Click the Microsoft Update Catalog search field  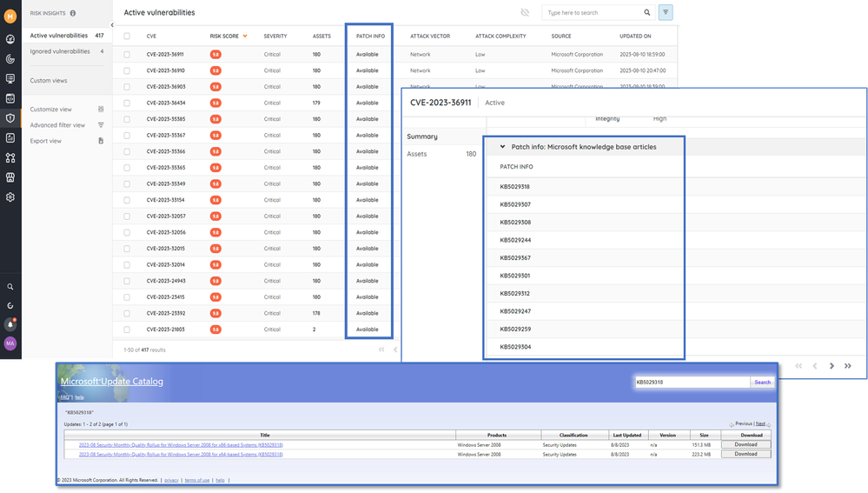pos(692,382)
